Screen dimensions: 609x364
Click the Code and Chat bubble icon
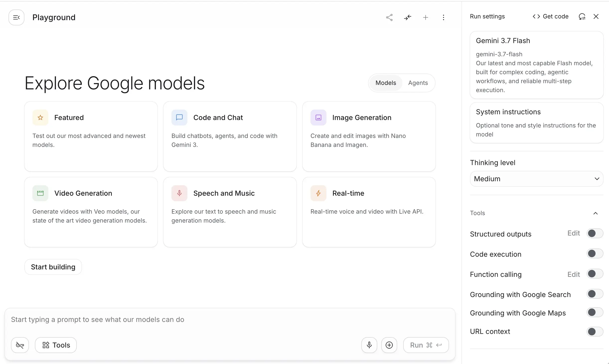click(x=179, y=118)
